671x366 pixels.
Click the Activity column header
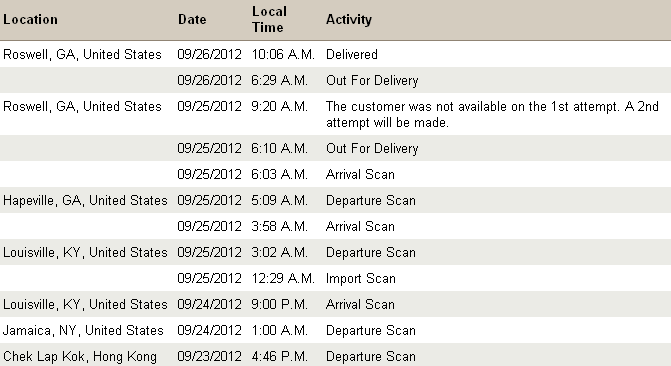tap(349, 19)
